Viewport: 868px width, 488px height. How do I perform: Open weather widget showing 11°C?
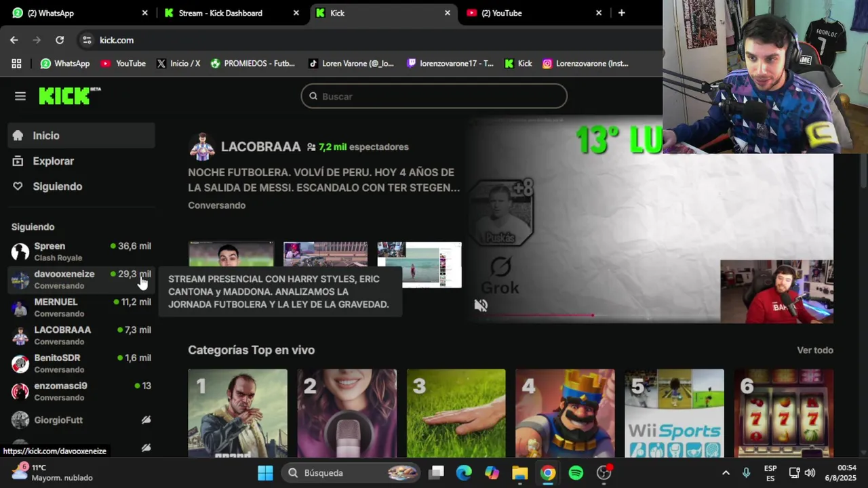52,472
